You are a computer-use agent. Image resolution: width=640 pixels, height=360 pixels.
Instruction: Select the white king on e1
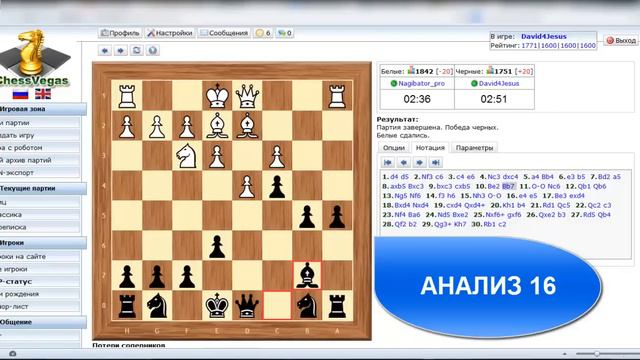coord(217,97)
